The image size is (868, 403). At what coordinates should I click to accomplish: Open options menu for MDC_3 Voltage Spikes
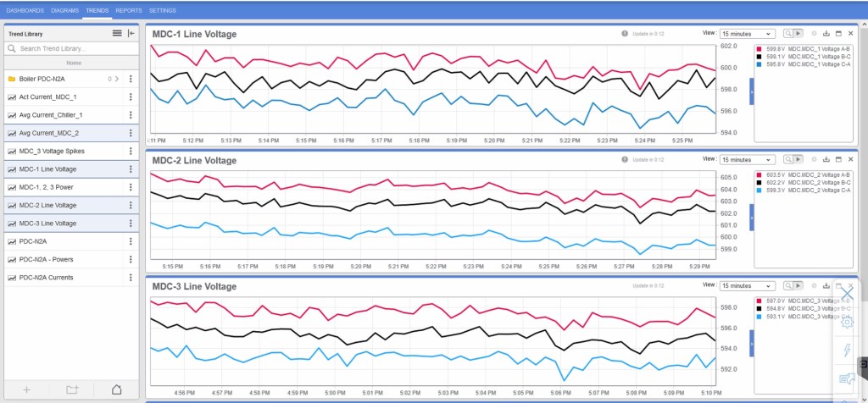[x=131, y=151]
